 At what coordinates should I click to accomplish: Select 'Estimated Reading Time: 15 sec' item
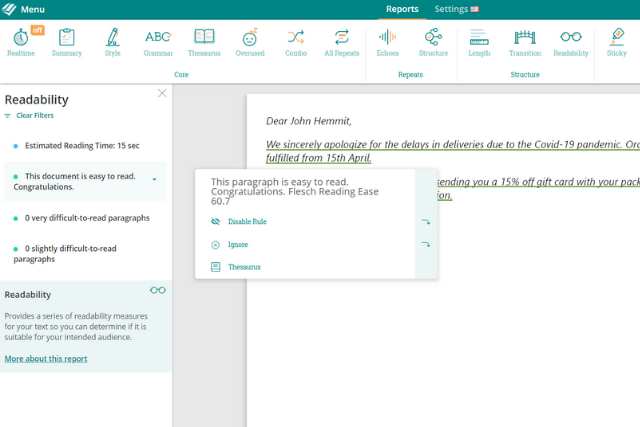[x=82, y=146]
